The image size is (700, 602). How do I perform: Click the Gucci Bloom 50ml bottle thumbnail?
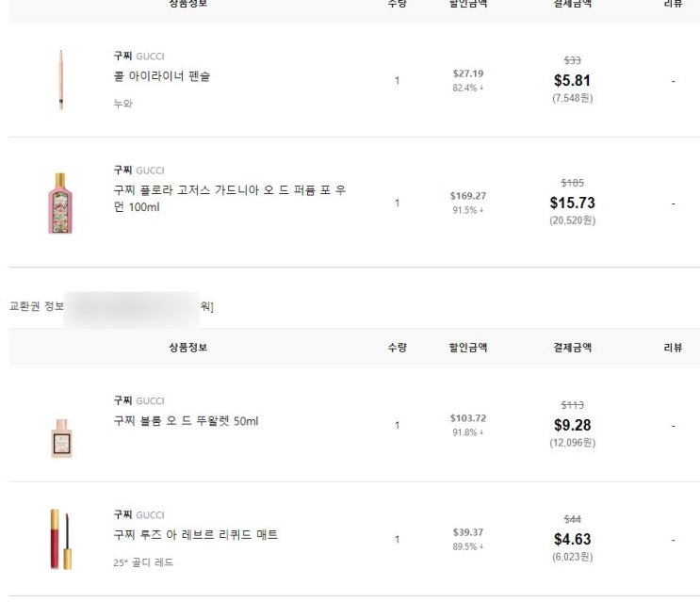(61, 438)
